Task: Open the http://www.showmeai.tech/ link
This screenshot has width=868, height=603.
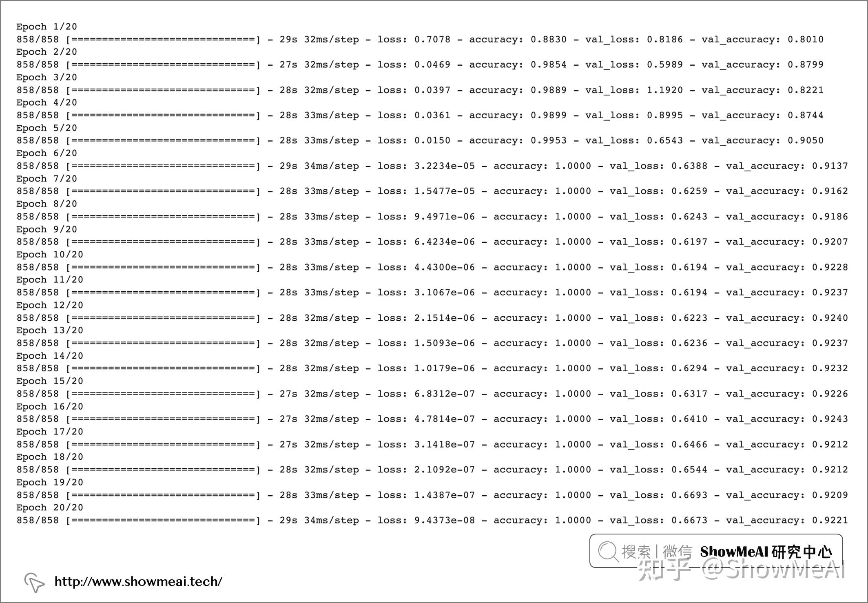Action: coord(138,581)
